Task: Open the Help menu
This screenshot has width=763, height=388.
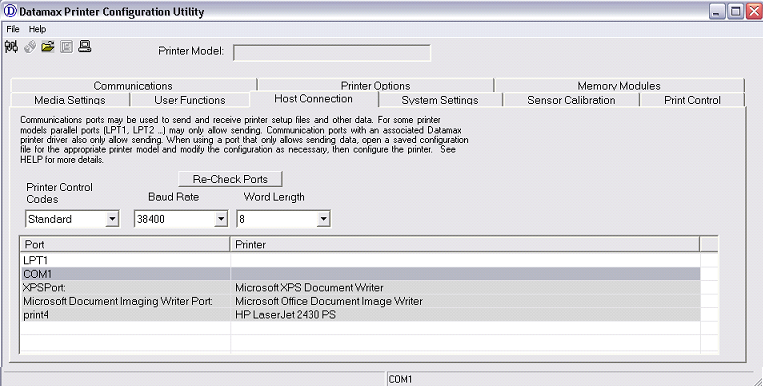Action: (37, 29)
